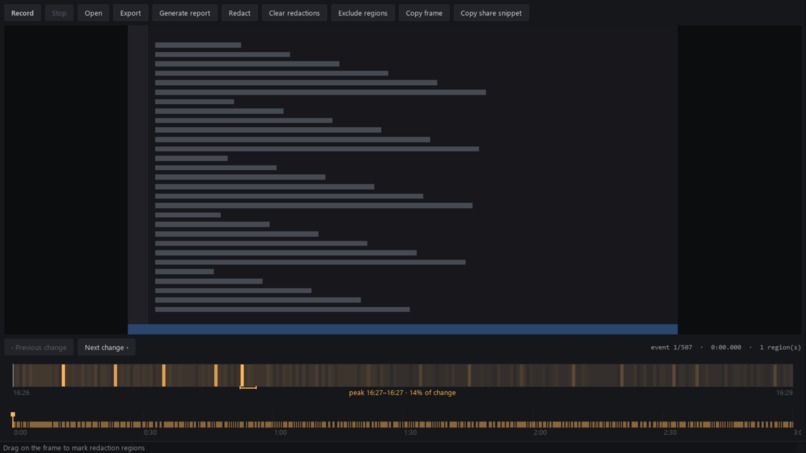The width and height of the screenshot is (806, 453).
Task: Clear redactions from the frame
Action: tap(294, 13)
